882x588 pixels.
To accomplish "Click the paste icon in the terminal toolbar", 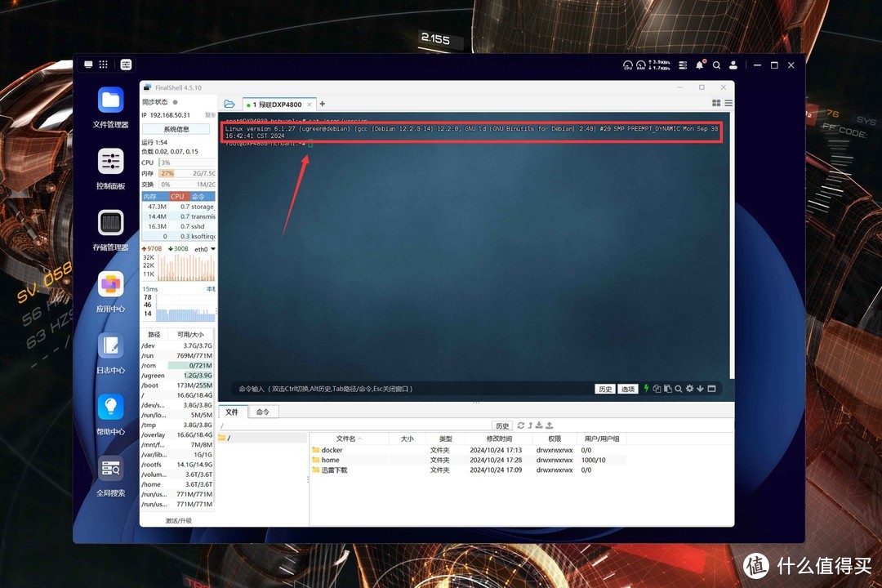I will coord(668,389).
